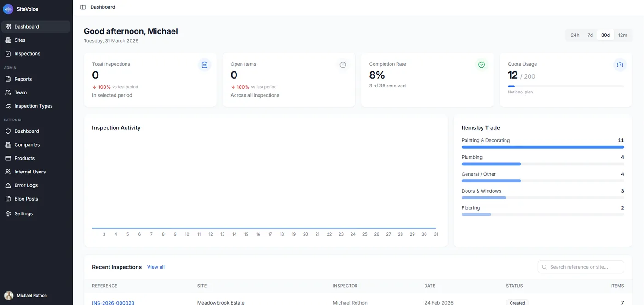Click the Settings gear icon
This screenshot has width=644, height=305.
click(8, 213)
